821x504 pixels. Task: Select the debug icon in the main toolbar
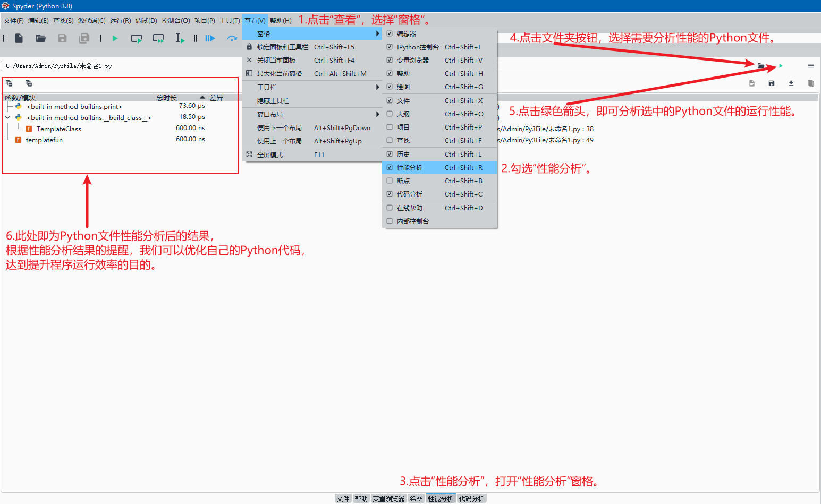coord(209,38)
